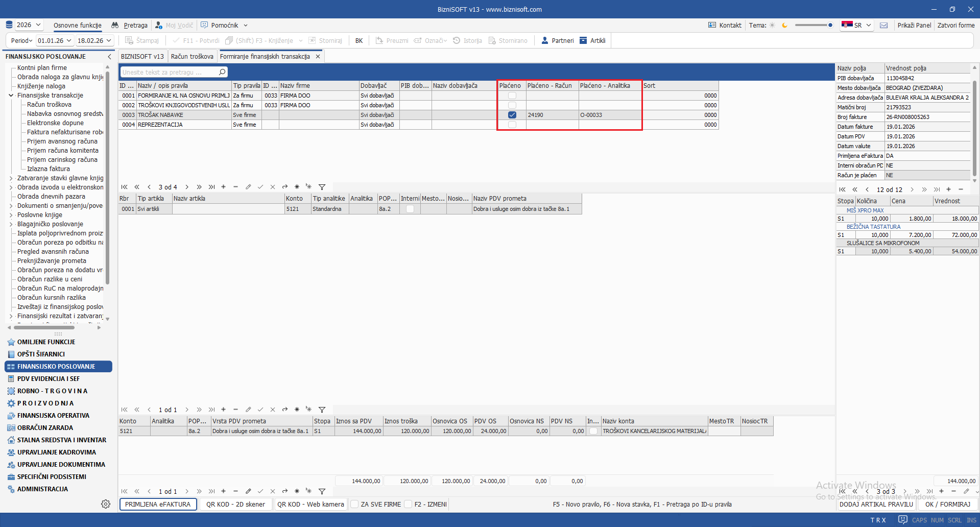Viewport: 980px width, 527px height.
Task: Click the mail envelope icon in the top bar
Action: (x=884, y=25)
